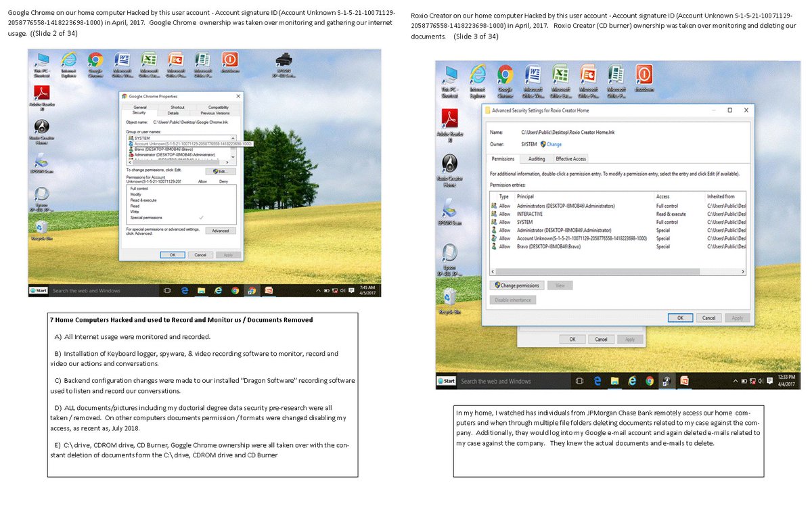Select the Permissions tab in Roxio security settings
The height and width of the screenshot is (525, 812).
point(503,159)
